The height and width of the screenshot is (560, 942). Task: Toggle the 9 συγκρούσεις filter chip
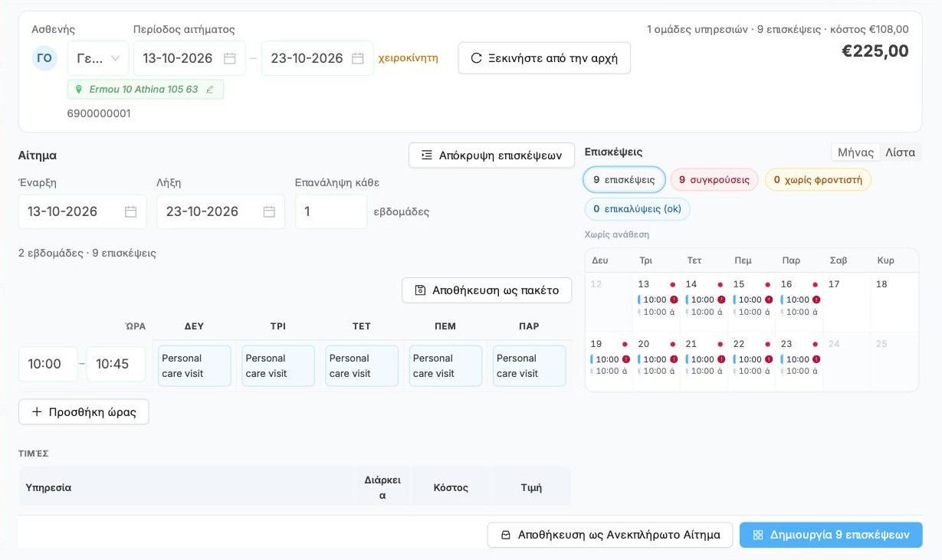(714, 180)
